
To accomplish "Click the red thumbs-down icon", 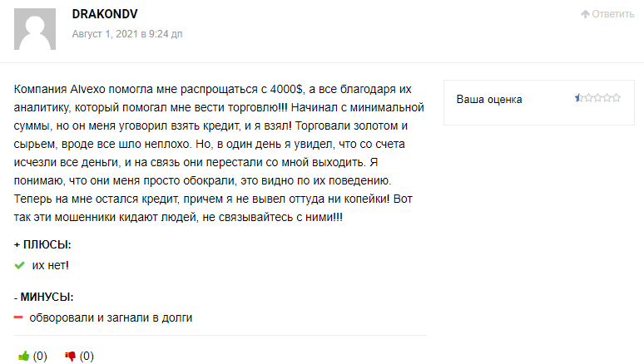I will tap(70, 357).
